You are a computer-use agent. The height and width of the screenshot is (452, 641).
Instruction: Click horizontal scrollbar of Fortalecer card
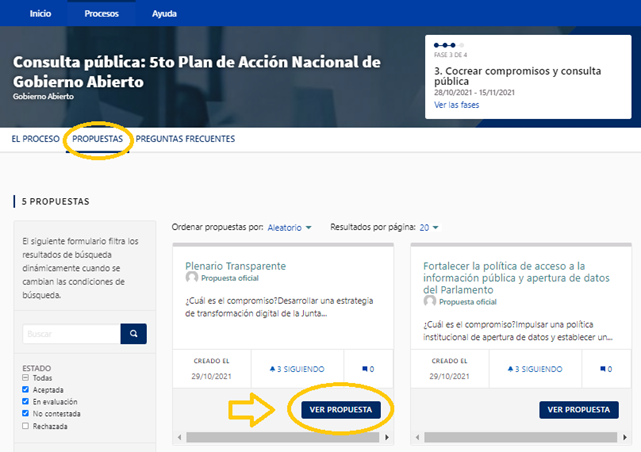tap(521, 437)
